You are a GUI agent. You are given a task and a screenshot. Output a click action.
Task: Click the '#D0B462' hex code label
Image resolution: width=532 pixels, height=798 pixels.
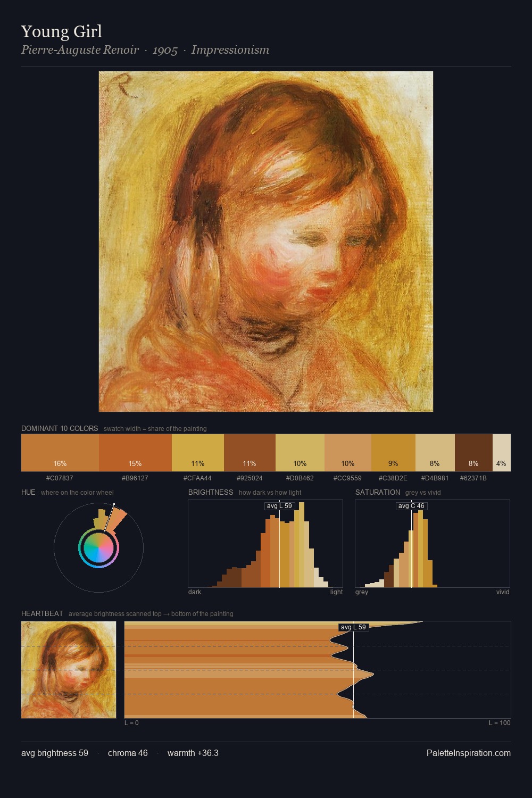pyautogui.click(x=300, y=478)
